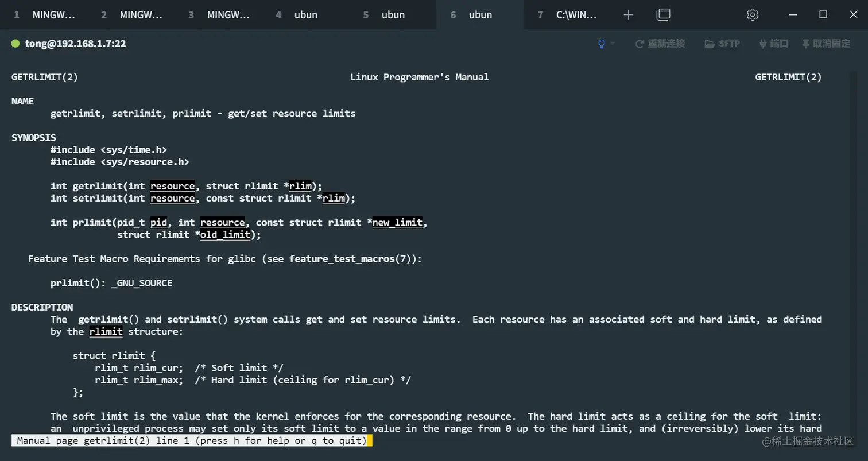Image resolution: width=868 pixels, height=461 pixels.
Task: Open the 端口 port forwarding button
Action: click(773, 44)
